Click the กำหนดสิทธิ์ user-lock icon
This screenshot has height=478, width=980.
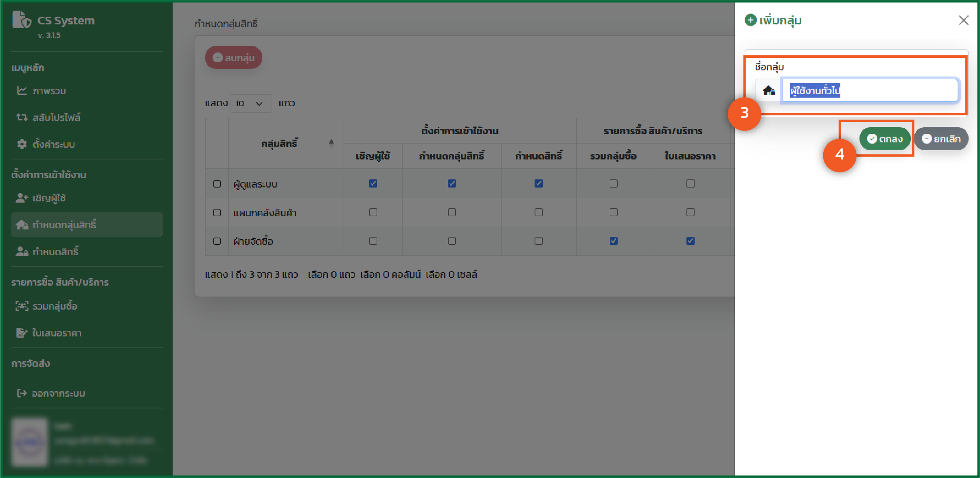tap(22, 251)
